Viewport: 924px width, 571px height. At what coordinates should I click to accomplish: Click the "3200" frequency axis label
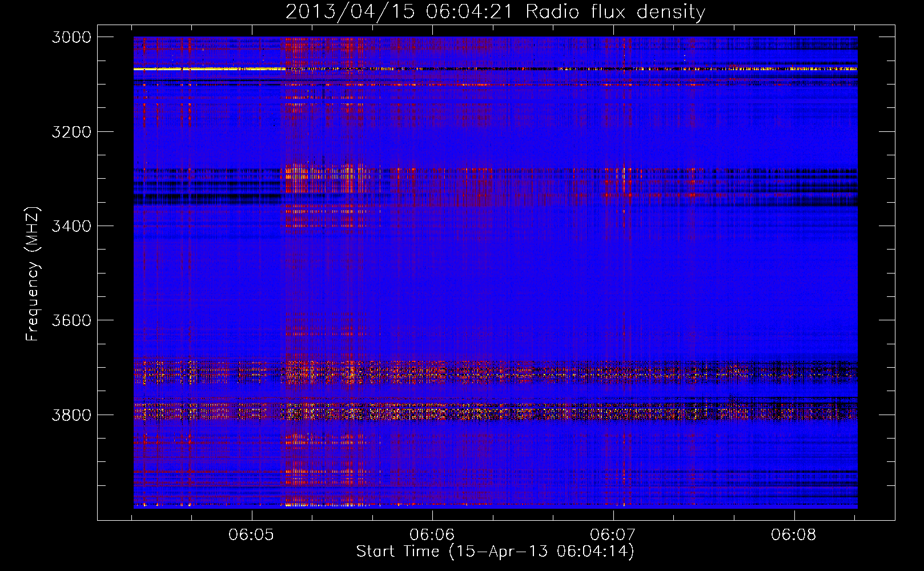[x=71, y=132]
